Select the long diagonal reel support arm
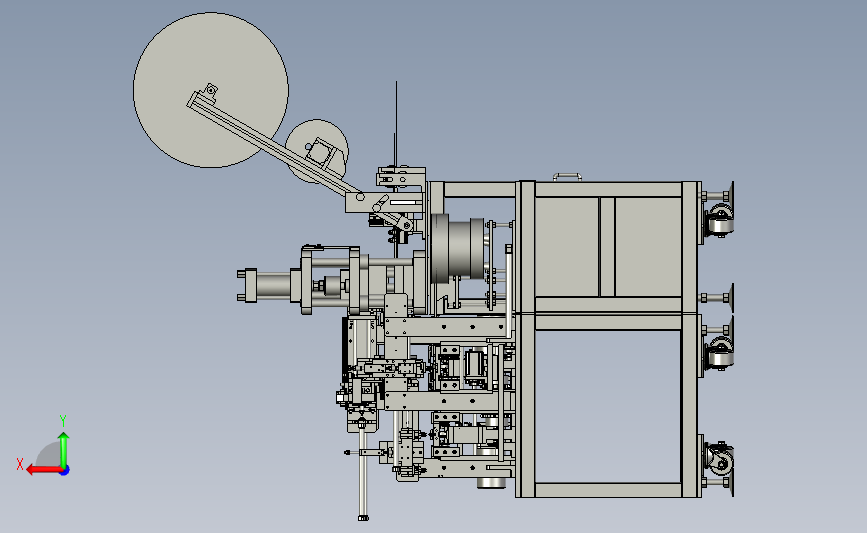 tap(275, 144)
